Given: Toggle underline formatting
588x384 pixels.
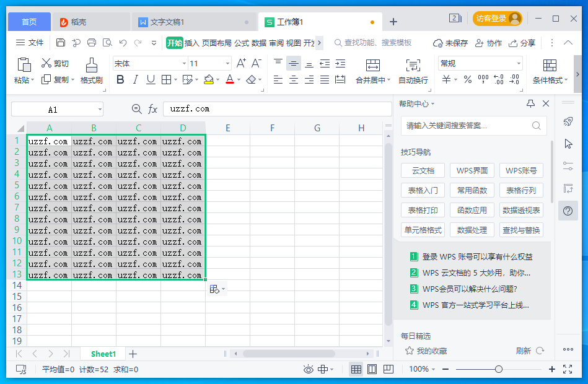Looking at the screenshot, I should click(149, 81).
